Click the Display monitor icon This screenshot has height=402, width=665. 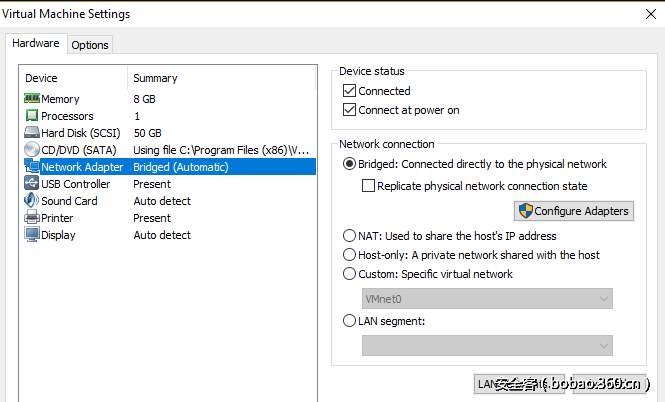[x=32, y=235]
